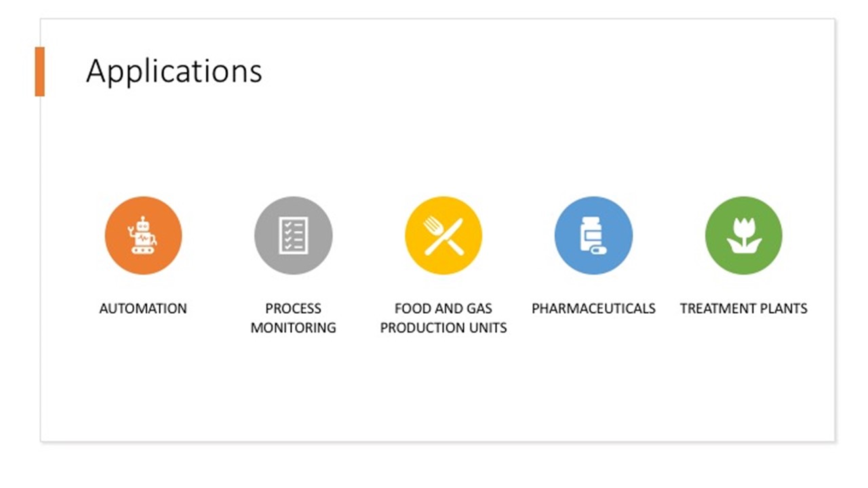This screenshot has height=488, width=868.
Task: Click the word AND in the food caption
Action: click(449, 308)
